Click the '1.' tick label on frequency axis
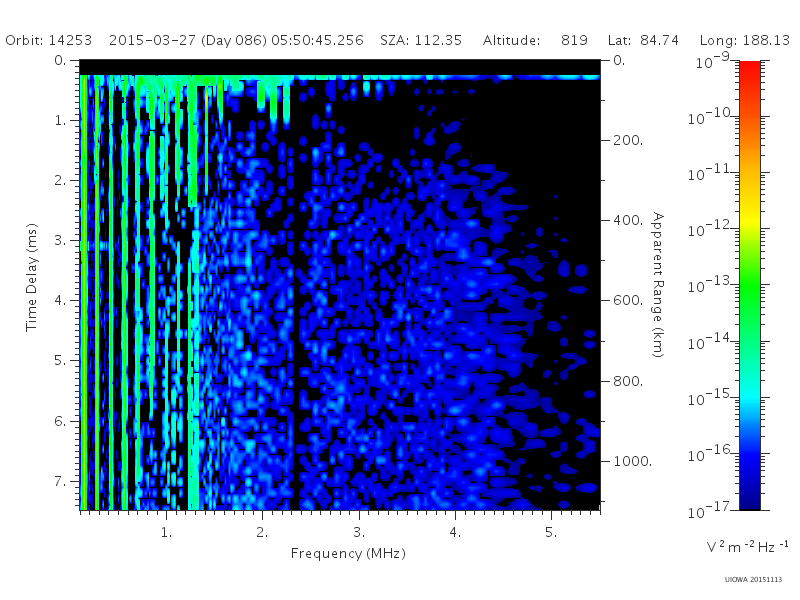The width and height of the screenshot is (800, 600). coord(166,532)
